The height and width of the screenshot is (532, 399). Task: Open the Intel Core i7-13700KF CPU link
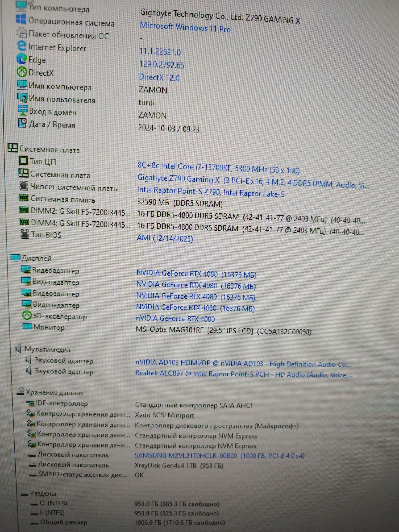pos(218,168)
